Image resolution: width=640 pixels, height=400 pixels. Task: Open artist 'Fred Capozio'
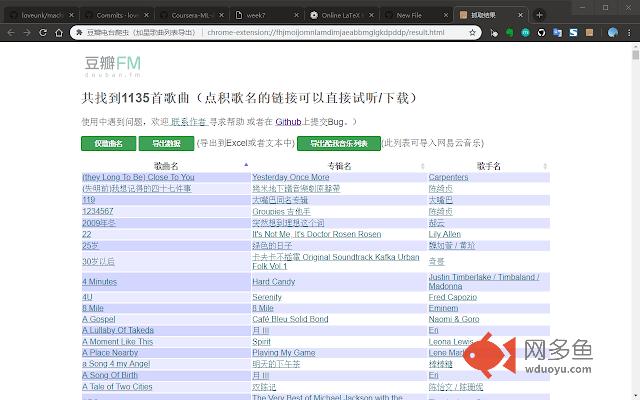(x=453, y=297)
